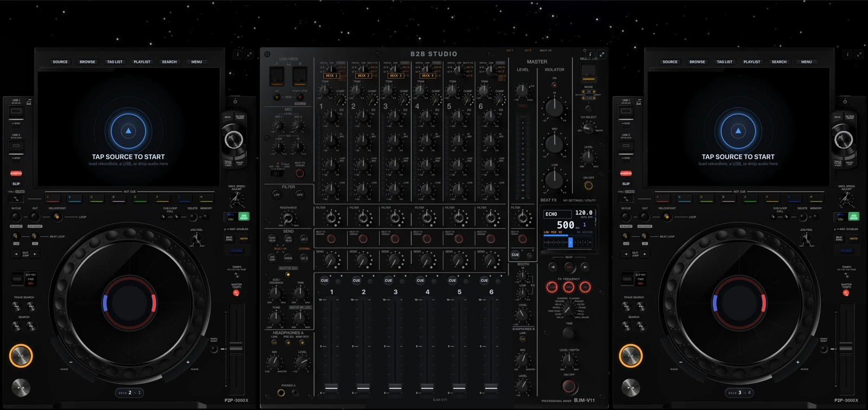
Task: Open the DECK 3 input selector on channel 3
Action: pos(395,76)
